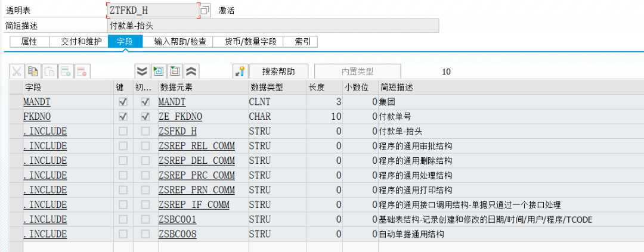
Task: Click the double up chevron icon
Action: 191,71
